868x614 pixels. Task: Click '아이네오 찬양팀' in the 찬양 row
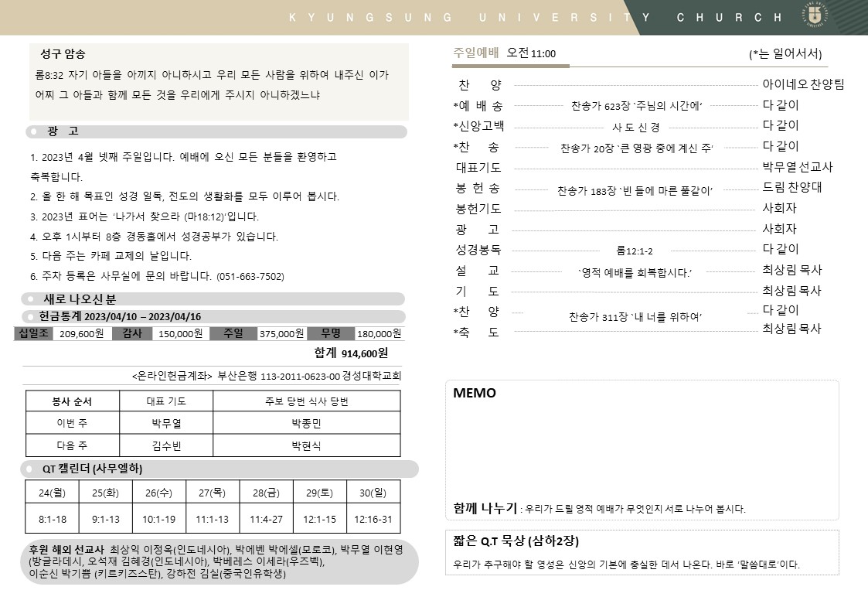click(x=803, y=84)
